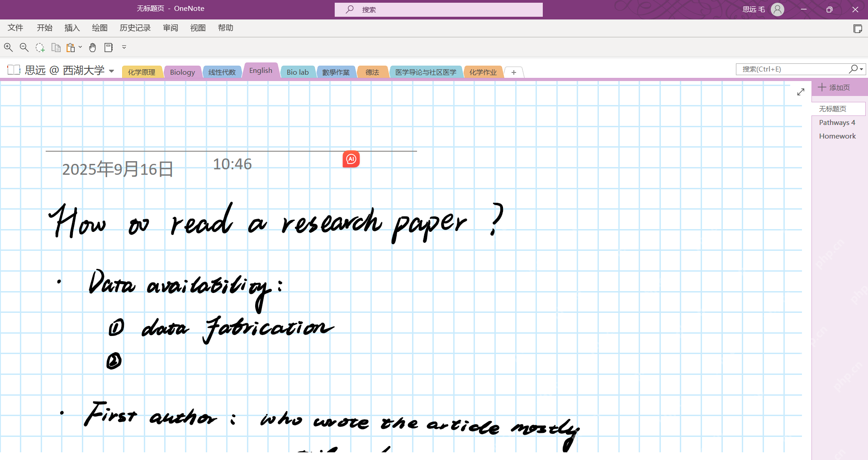Click the Copy icon in quick toolbar
This screenshot has width=868, height=460.
[56, 47]
